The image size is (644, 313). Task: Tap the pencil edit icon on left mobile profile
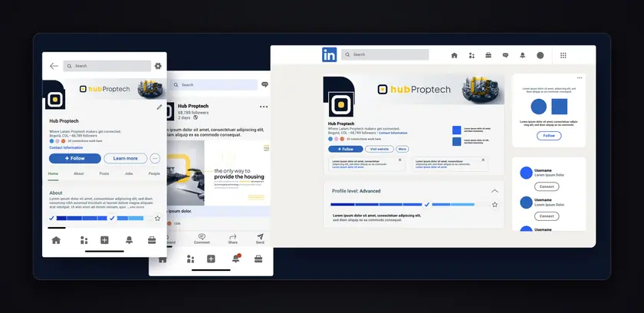[159, 107]
